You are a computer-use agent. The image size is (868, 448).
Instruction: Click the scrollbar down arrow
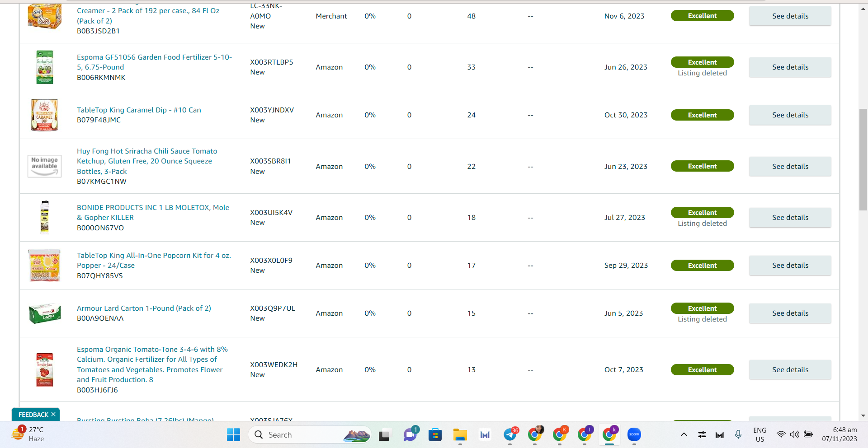[863, 415]
